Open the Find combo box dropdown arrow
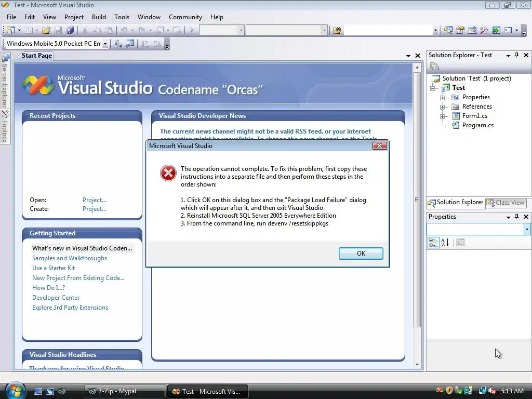532x399 pixels. coord(435,31)
